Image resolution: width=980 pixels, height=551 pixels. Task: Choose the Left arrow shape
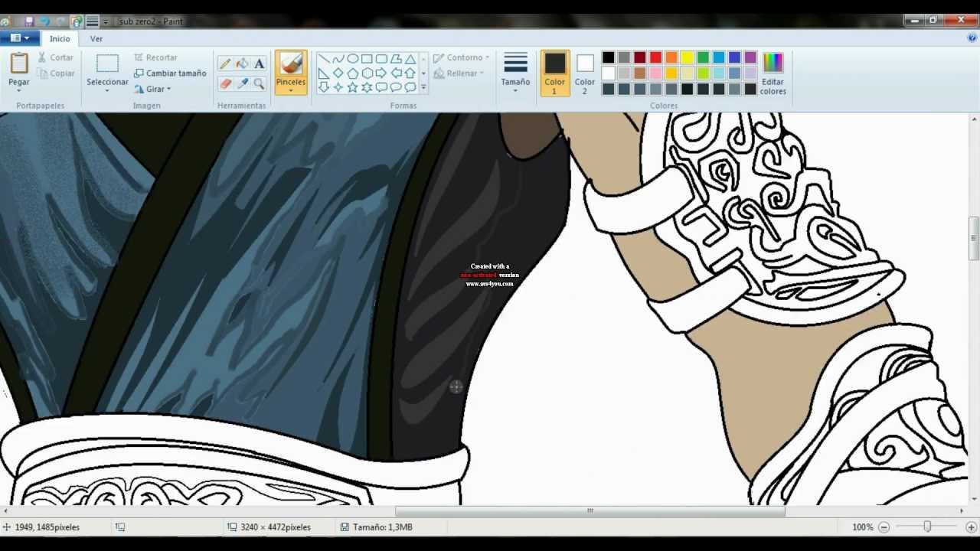point(396,73)
